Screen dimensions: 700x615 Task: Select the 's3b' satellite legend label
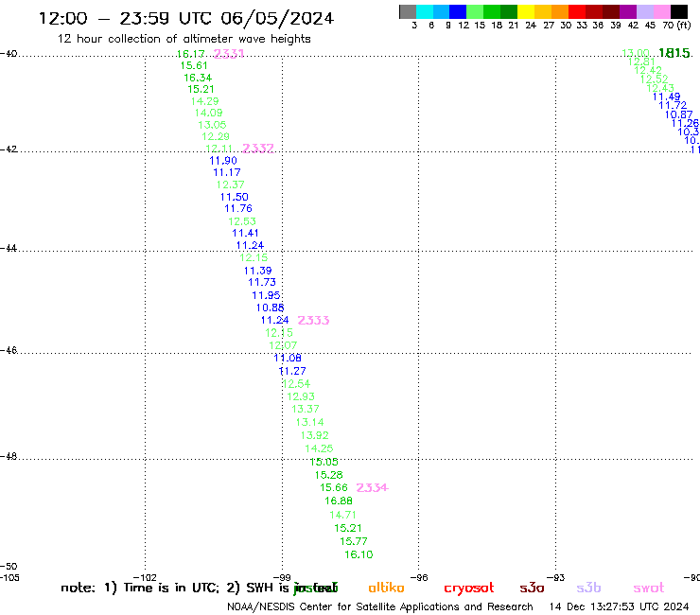(588, 588)
